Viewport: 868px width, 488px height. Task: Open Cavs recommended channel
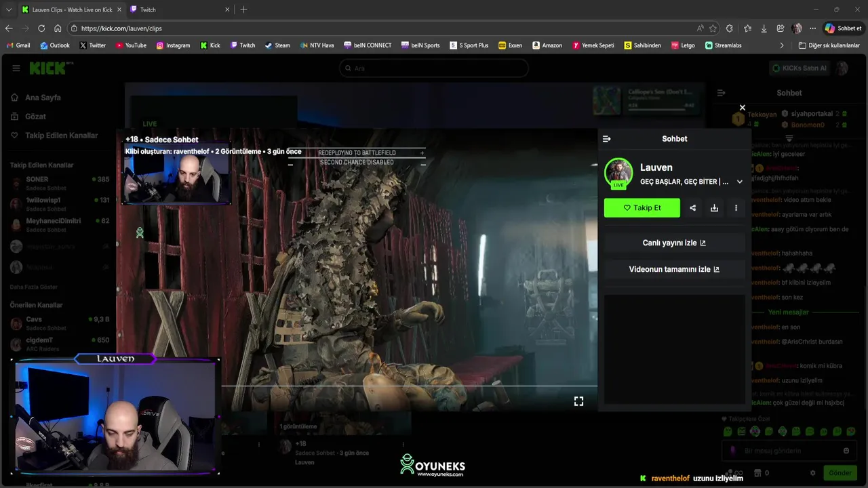click(60, 323)
